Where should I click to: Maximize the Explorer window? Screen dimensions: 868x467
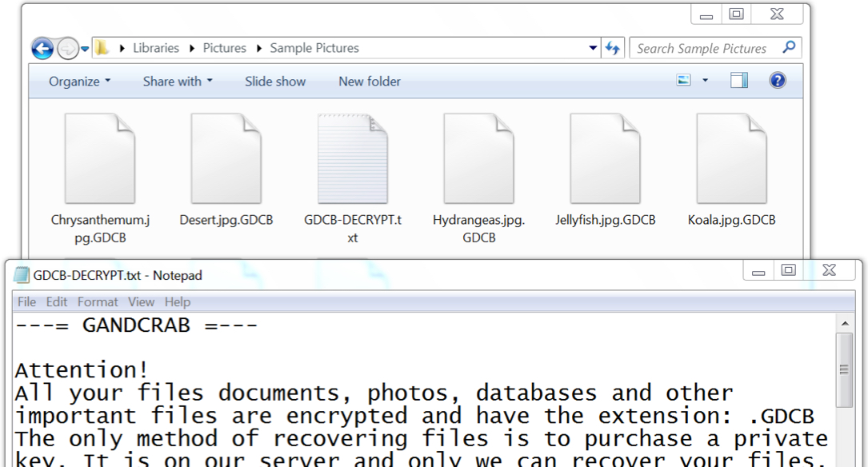coord(736,14)
